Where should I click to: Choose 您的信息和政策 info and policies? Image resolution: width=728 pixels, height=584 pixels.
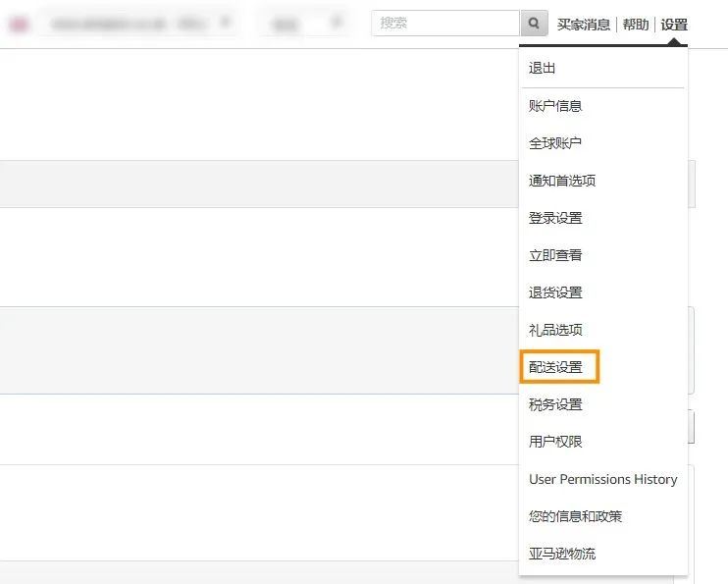pos(575,516)
